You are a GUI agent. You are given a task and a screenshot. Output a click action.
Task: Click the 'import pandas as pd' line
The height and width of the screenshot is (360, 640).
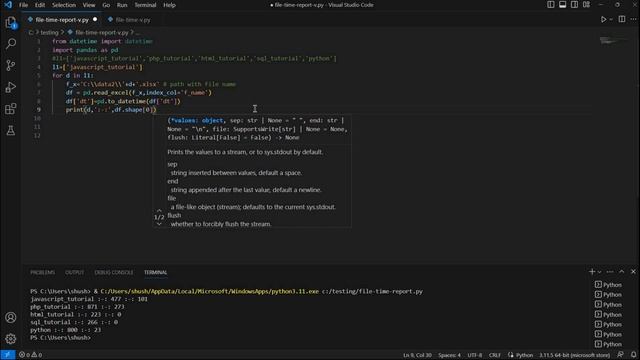[x=85, y=50]
